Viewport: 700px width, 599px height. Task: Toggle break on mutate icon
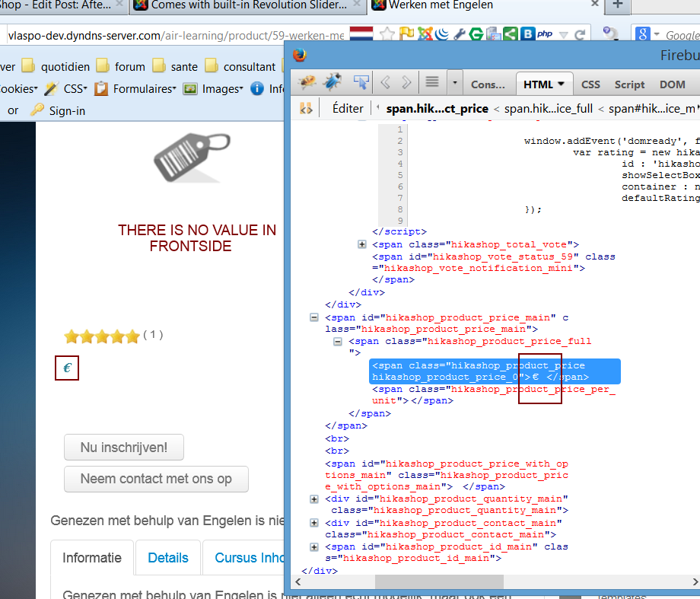pos(306,108)
